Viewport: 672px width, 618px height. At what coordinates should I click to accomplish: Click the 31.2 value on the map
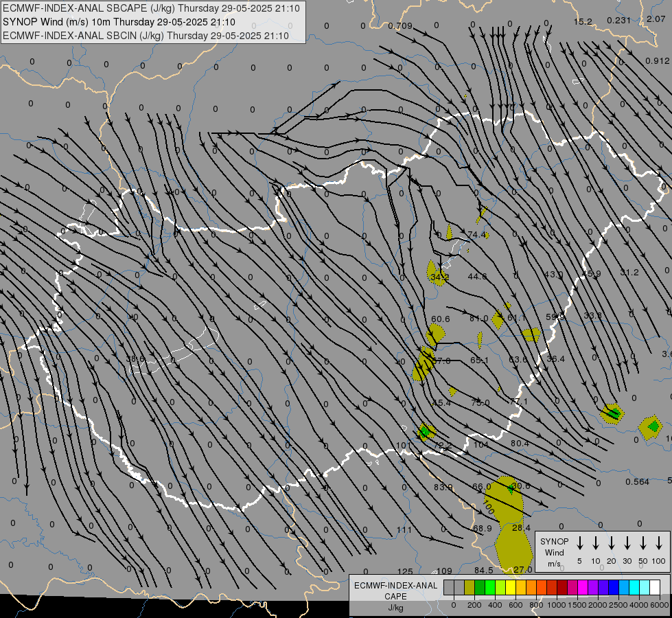click(629, 273)
